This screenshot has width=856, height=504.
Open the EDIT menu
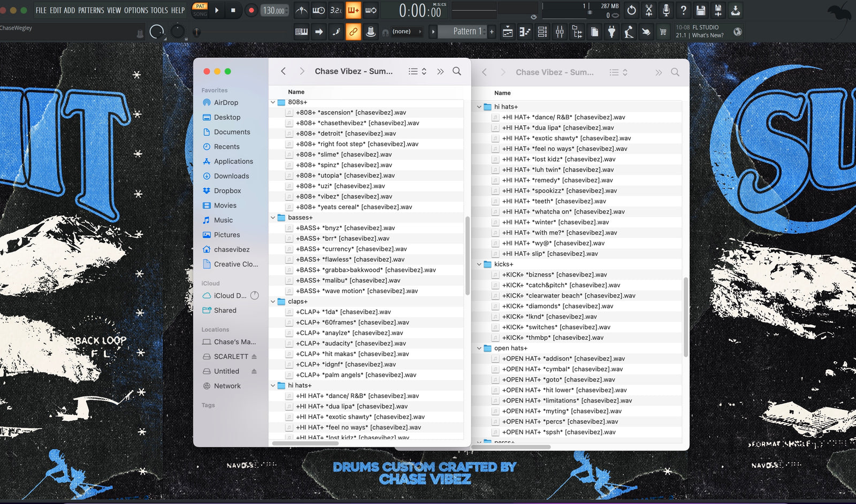tap(56, 10)
